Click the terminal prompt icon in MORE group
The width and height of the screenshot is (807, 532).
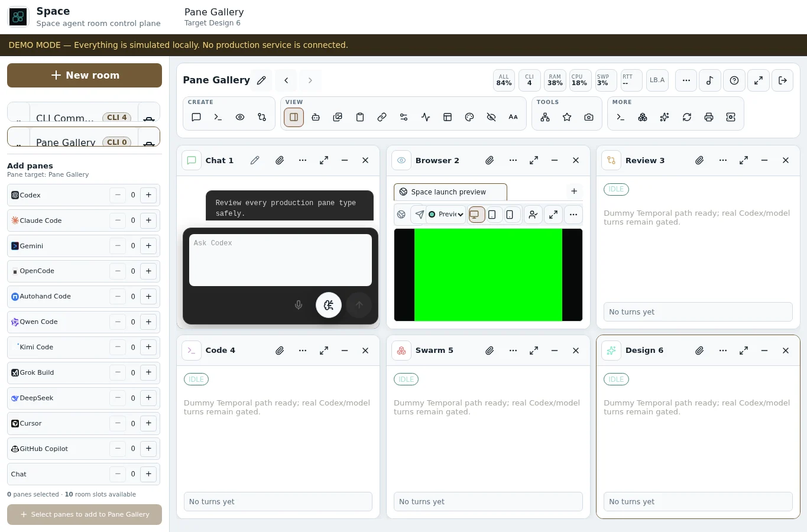click(x=621, y=117)
